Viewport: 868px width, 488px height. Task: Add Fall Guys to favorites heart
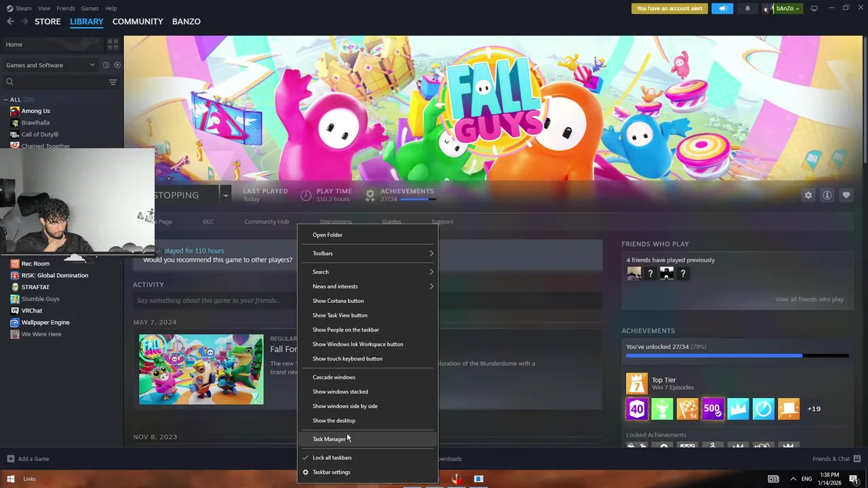pyautogui.click(x=846, y=195)
